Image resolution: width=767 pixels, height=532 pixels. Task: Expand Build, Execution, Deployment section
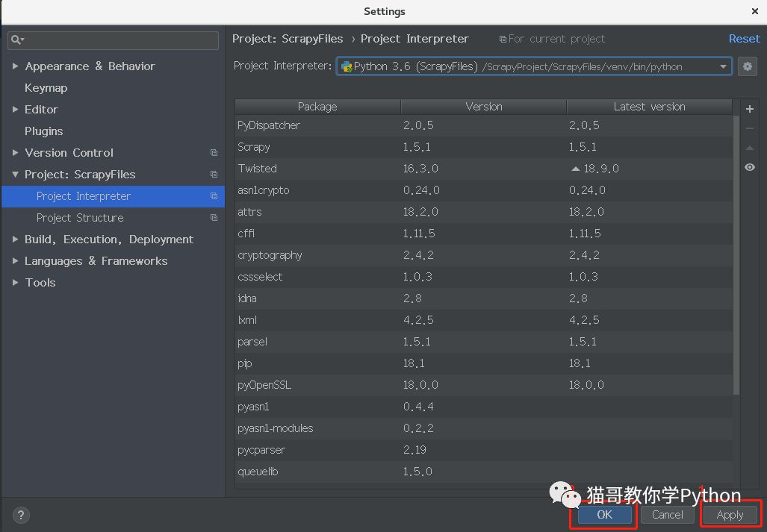coord(15,240)
